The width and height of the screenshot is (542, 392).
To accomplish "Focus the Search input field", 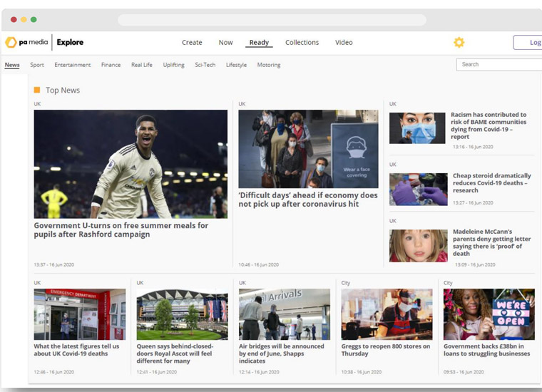I will 499,64.
